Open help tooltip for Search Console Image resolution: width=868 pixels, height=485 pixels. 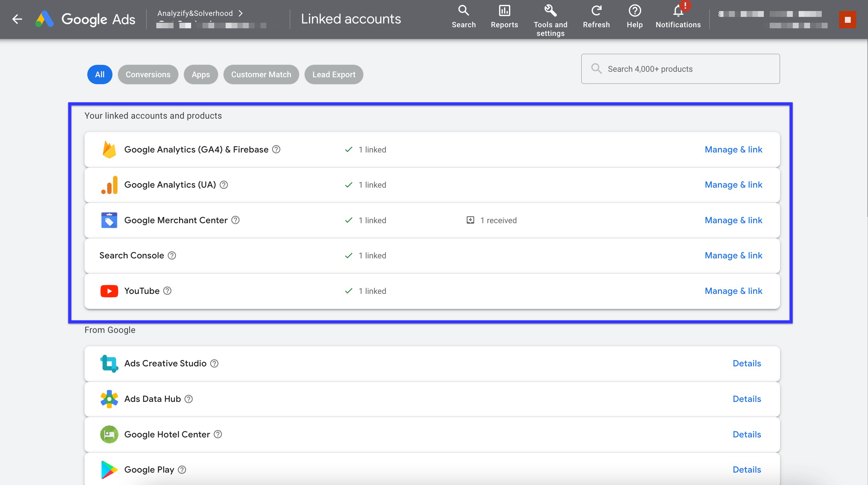pyautogui.click(x=172, y=256)
